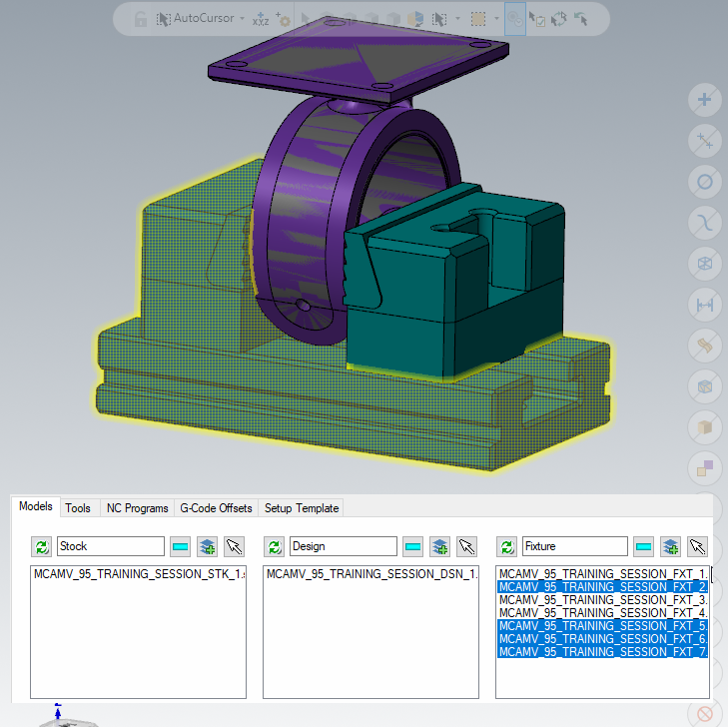728x727 pixels.
Task: Click the AutoCursor selection icon
Action: point(163,19)
